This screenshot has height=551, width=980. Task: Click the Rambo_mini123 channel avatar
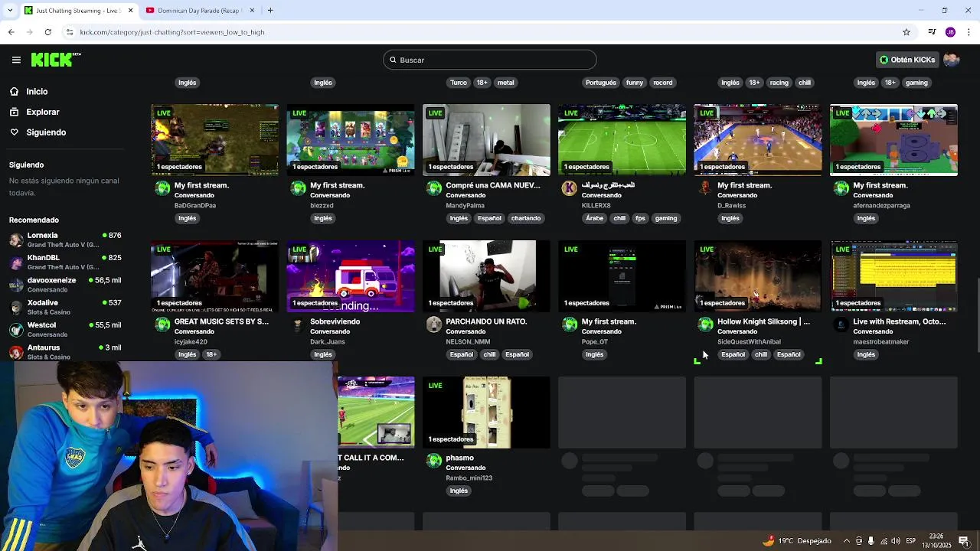click(x=433, y=461)
